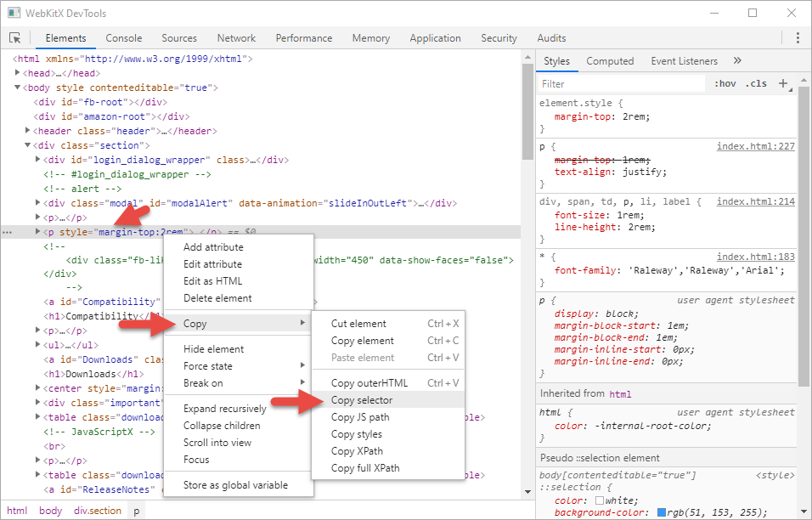
Task: Switch to the Computed styles tab
Action: coord(610,61)
